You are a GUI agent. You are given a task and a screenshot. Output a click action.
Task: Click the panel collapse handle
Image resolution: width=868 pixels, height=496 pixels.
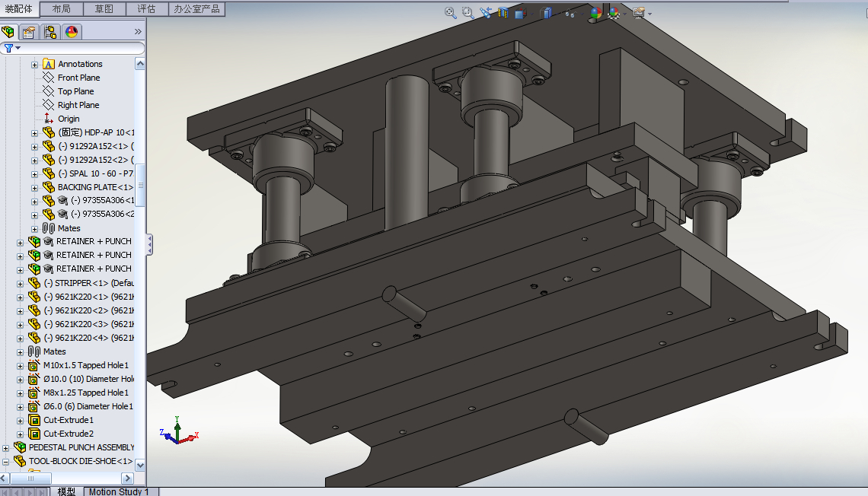point(149,244)
